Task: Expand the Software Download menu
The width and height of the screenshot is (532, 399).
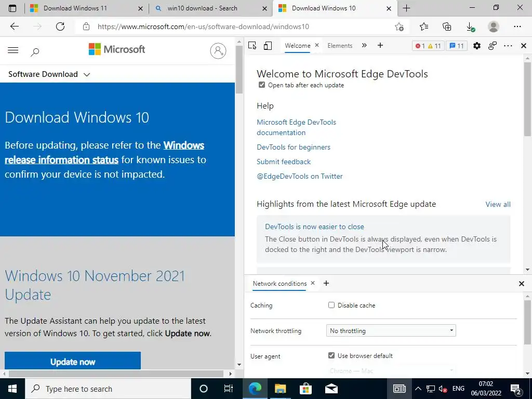Action: point(49,74)
